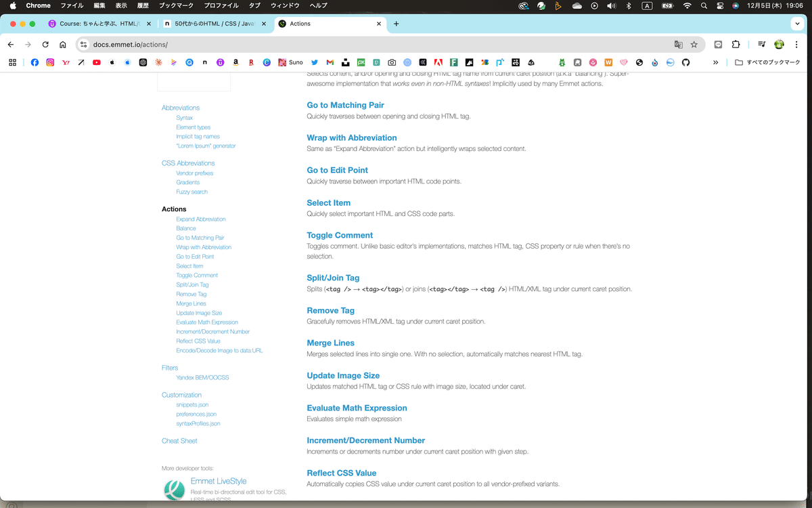This screenshot has width=812, height=508.
Task: Open the Unsplash bookmark icon
Action: [x=346, y=62]
